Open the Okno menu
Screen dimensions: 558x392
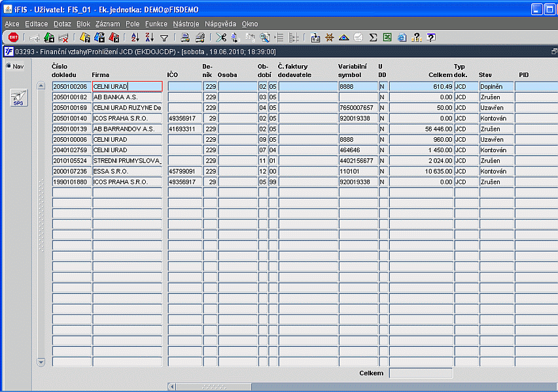point(250,24)
